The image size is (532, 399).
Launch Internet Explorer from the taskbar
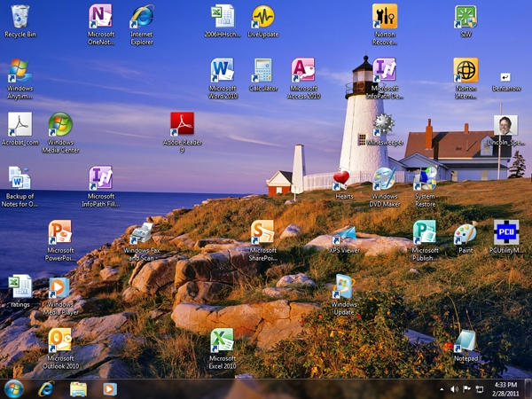(x=46, y=389)
